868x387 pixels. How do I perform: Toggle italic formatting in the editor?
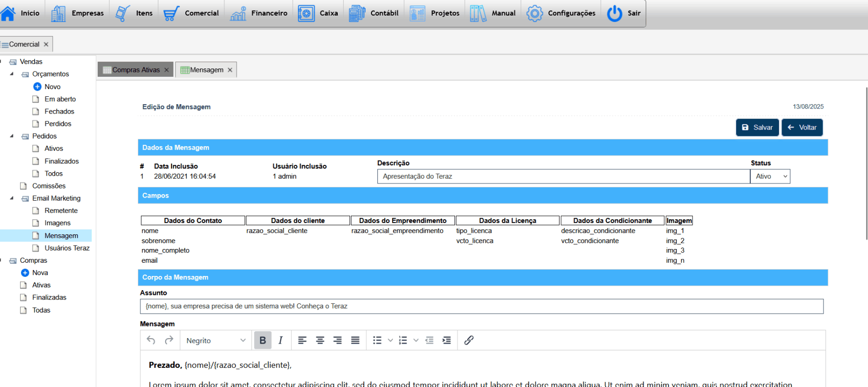click(281, 340)
